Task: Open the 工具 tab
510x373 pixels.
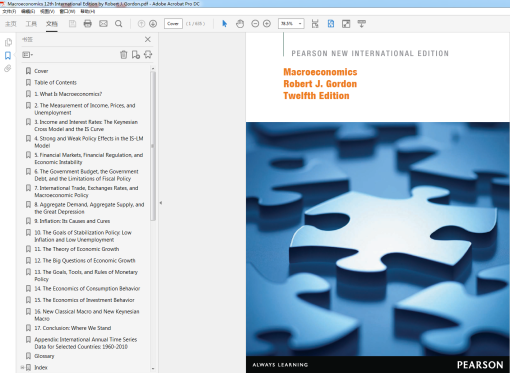Action: (31, 24)
